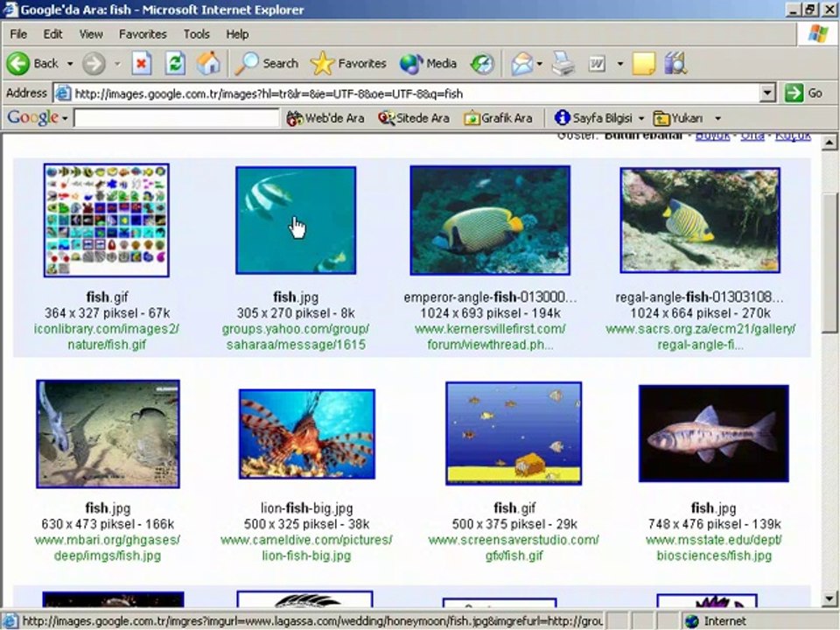The image size is (840, 630).
Task: Refresh the page using the Refresh icon
Action: point(175,64)
